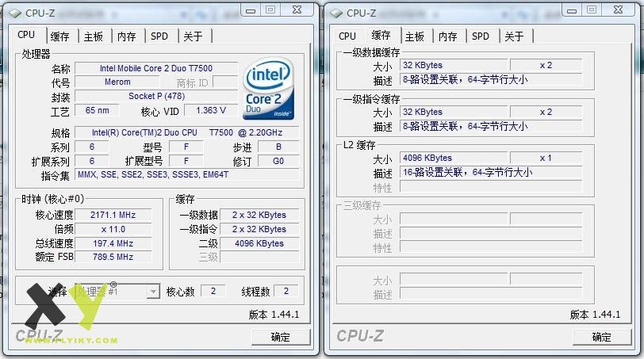Click the revision value G0
This screenshot has width=644, height=359.
(x=278, y=161)
